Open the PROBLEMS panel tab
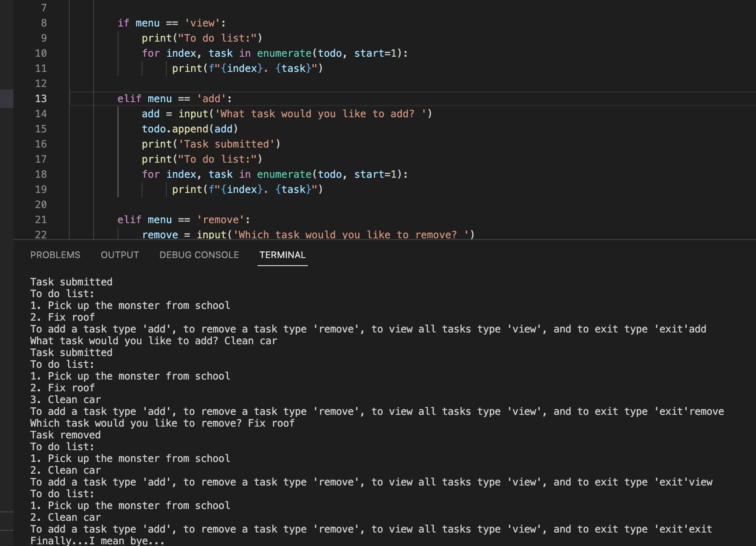This screenshot has height=546, width=756. coord(55,255)
